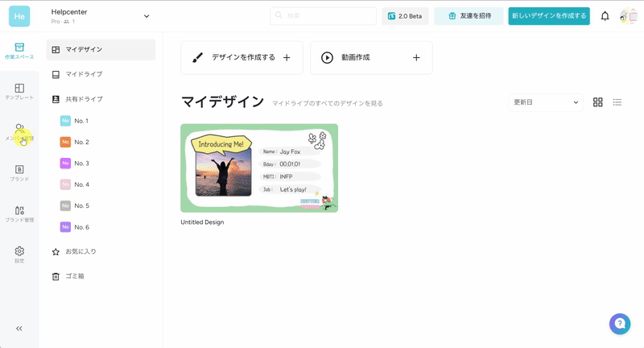Open ゴミ箱 in the navigation panel
Screen dimensions: 644x348
coord(74,276)
